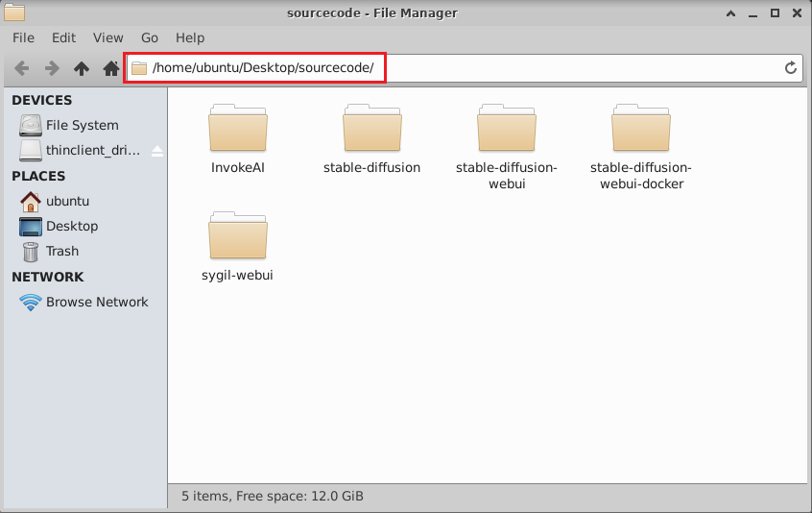The height and width of the screenshot is (513, 812).
Task: Click the stable-diffusion folder name
Action: coord(371,167)
